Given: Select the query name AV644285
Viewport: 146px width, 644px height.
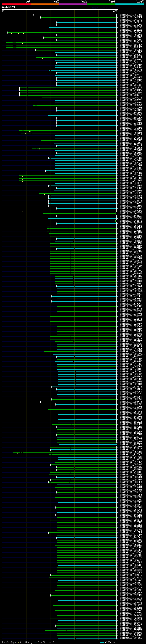Looking at the screenshot, I should (8, 7).
